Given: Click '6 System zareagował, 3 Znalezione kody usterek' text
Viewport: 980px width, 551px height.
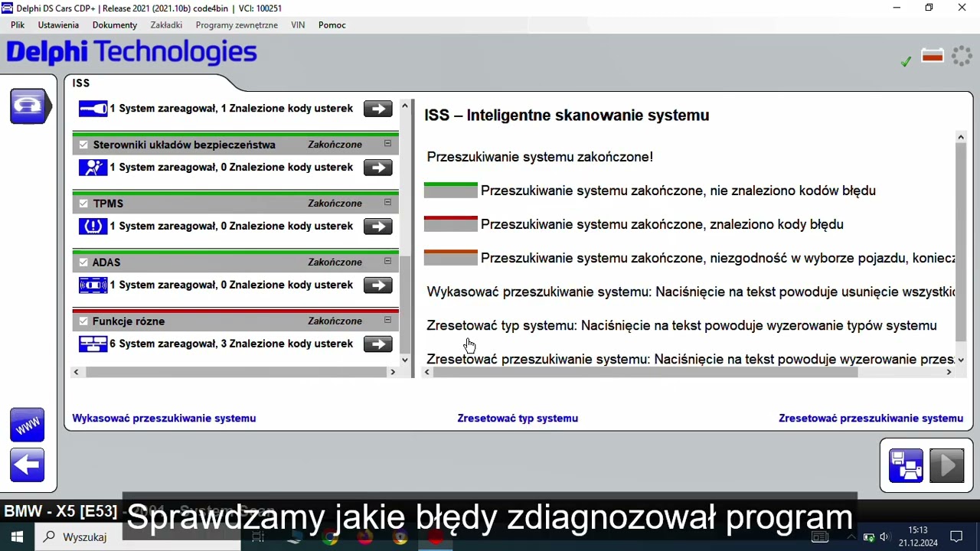Looking at the screenshot, I should click(x=231, y=344).
